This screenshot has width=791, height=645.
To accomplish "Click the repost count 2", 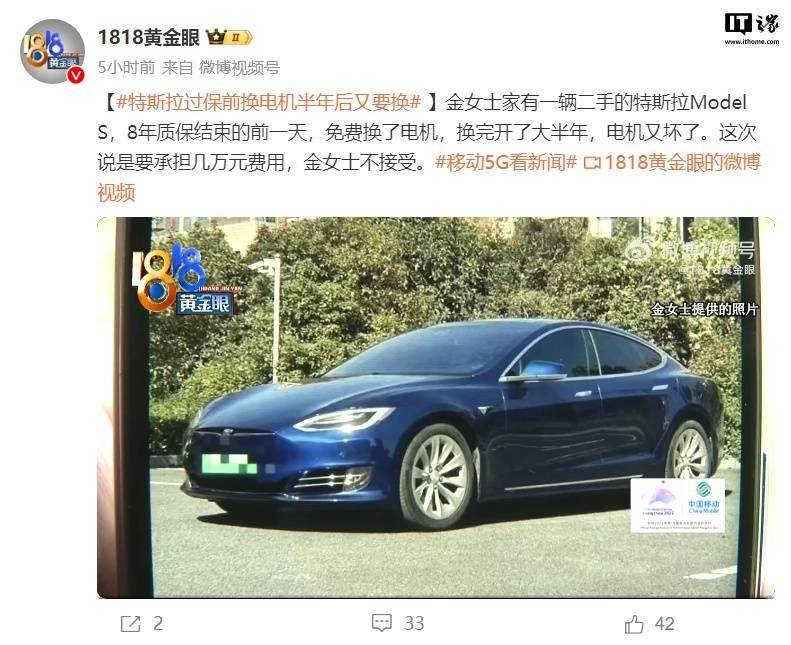I will point(158,624).
